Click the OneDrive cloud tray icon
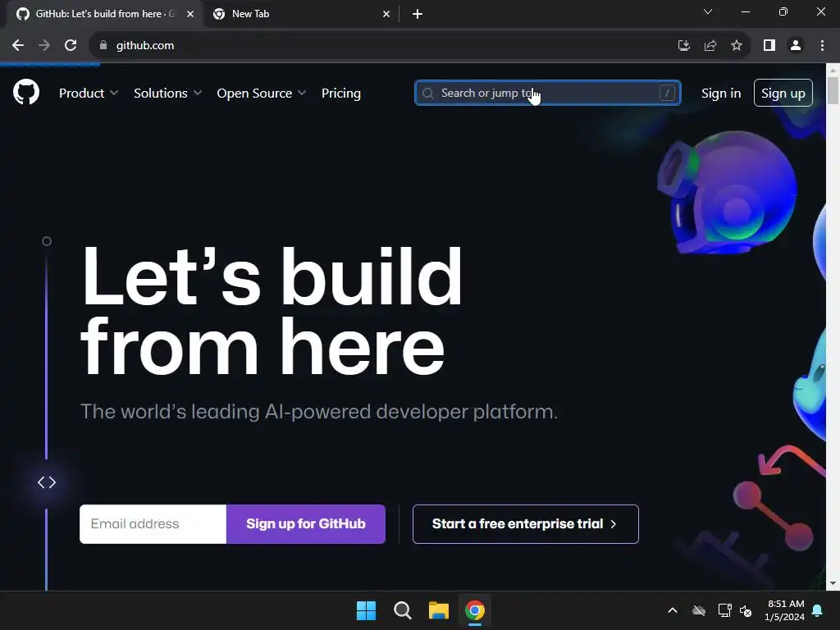This screenshot has height=630, width=840. pos(699,610)
